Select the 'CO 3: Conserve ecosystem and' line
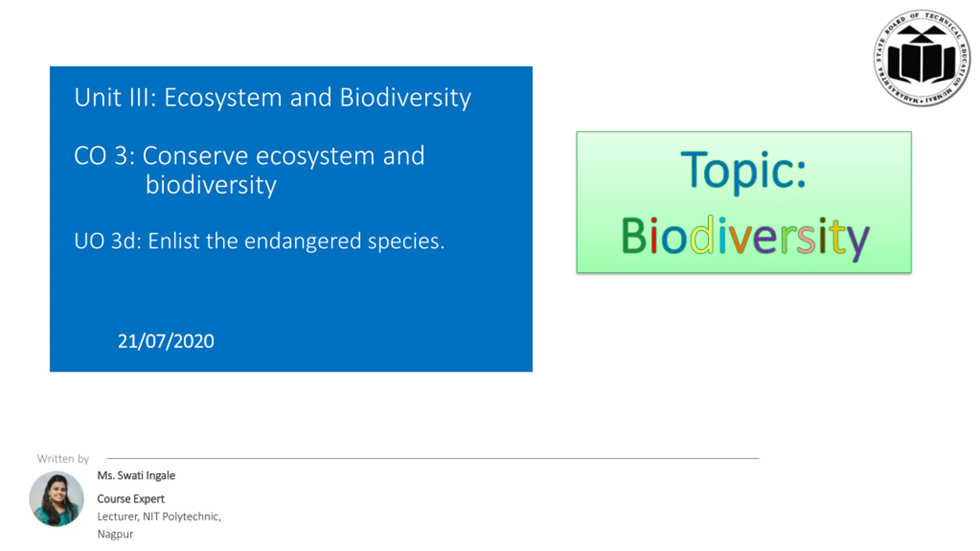980x551 pixels. [x=249, y=156]
